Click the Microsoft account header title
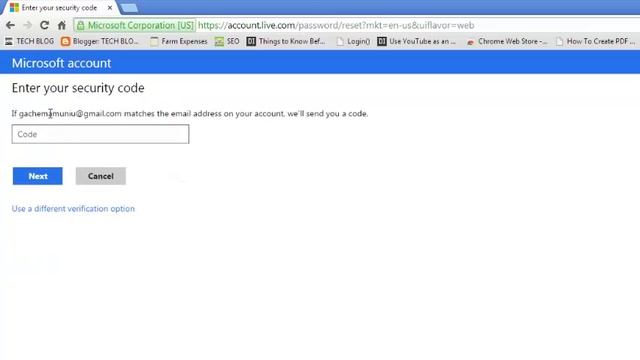Viewport: 640px width, 360px height. click(61, 63)
